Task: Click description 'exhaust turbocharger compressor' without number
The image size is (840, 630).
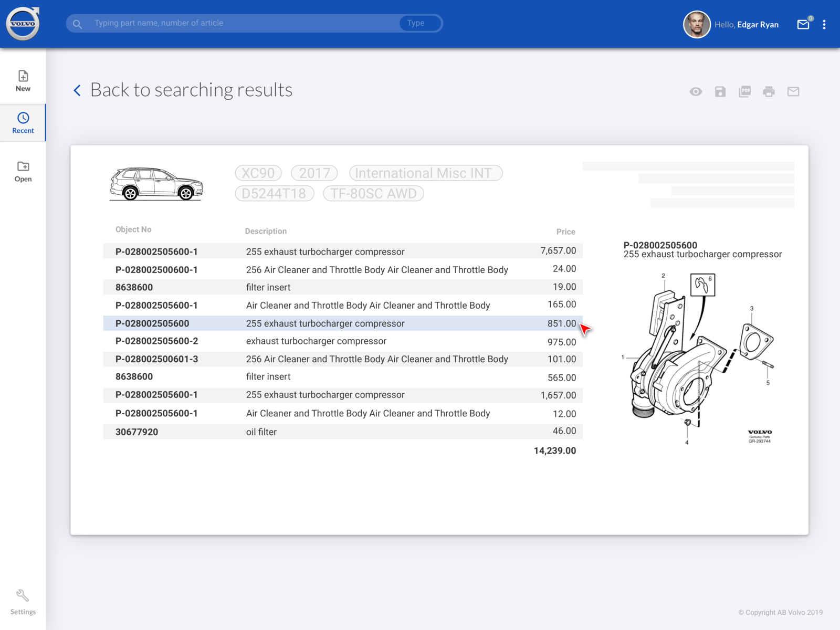Action: tap(316, 341)
